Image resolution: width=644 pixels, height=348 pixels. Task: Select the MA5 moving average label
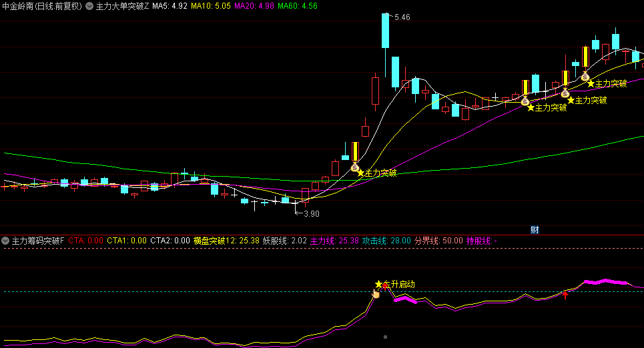pyautogui.click(x=169, y=6)
